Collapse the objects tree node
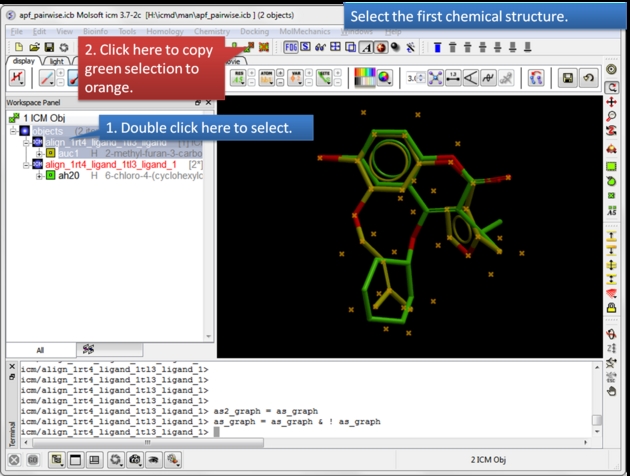 pyautogui.click(x=13, y=131)
